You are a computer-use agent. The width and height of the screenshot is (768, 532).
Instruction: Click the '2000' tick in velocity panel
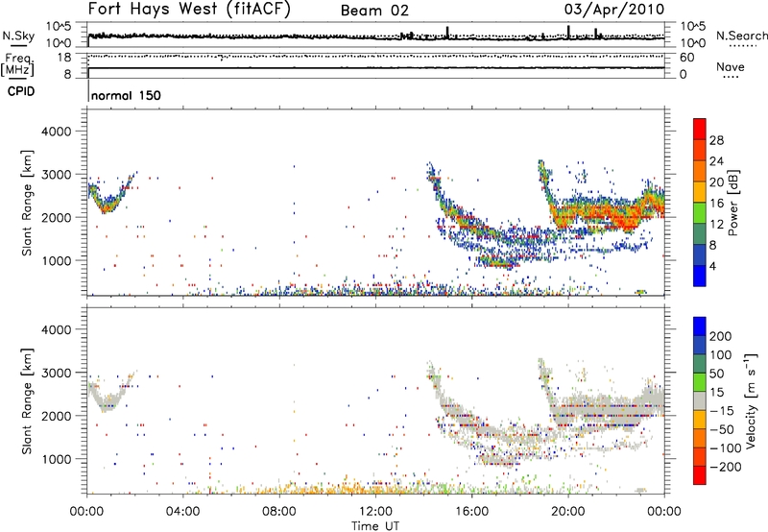[x=57, y=416]
